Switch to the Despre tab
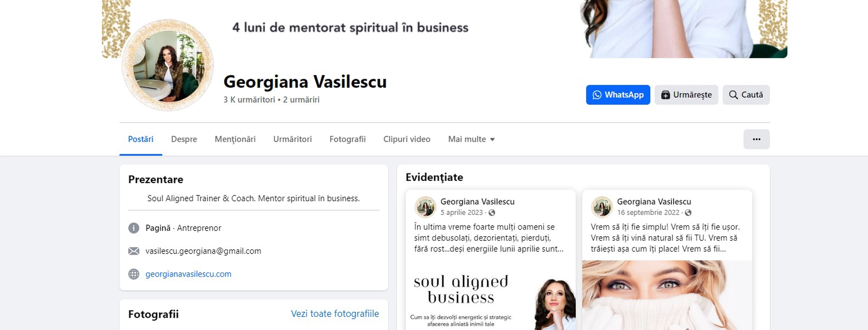Image resolution: width=868 pixels, height=330 pixels. (184, 139)
